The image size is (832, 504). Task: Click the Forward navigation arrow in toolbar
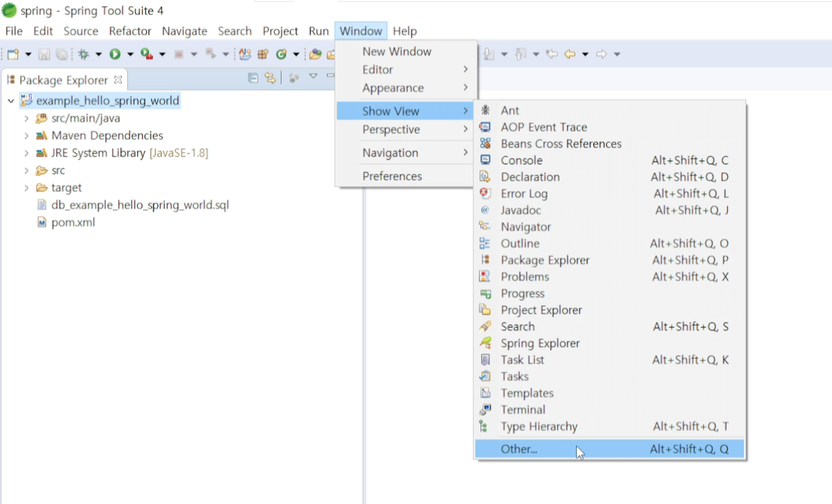[x=601, y=54]
